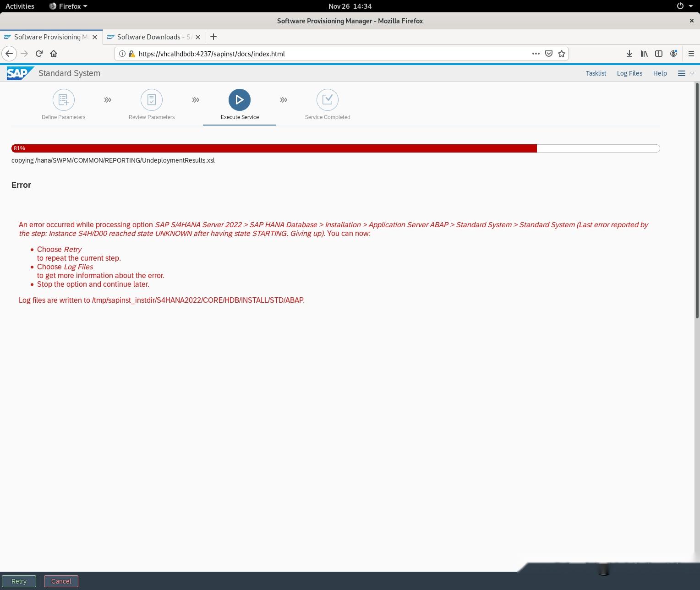The image size is (700, 590).
Task: Open Firefox library icon
Action: tap(644, 54)
